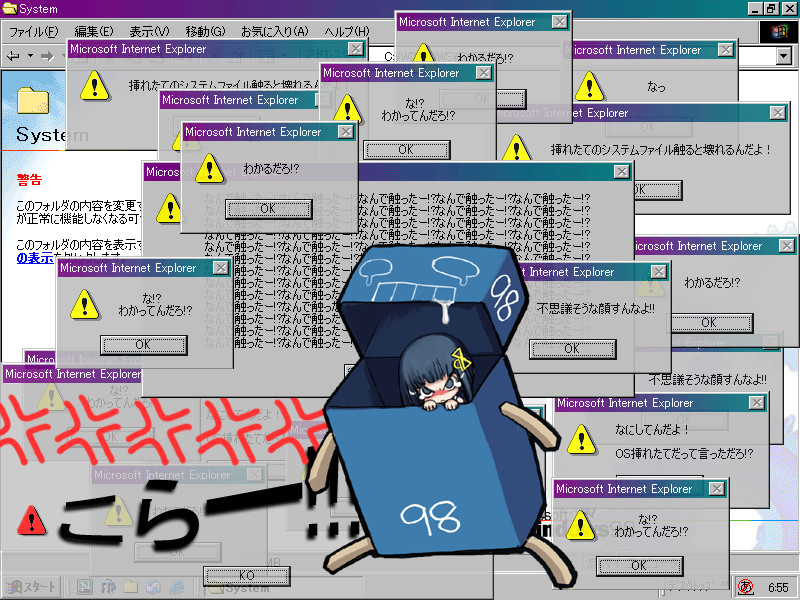Click the red system tray icon beside the clock
Image resolution: width=800 pixels, height=600 pixels.
click(x=744, y=586)
